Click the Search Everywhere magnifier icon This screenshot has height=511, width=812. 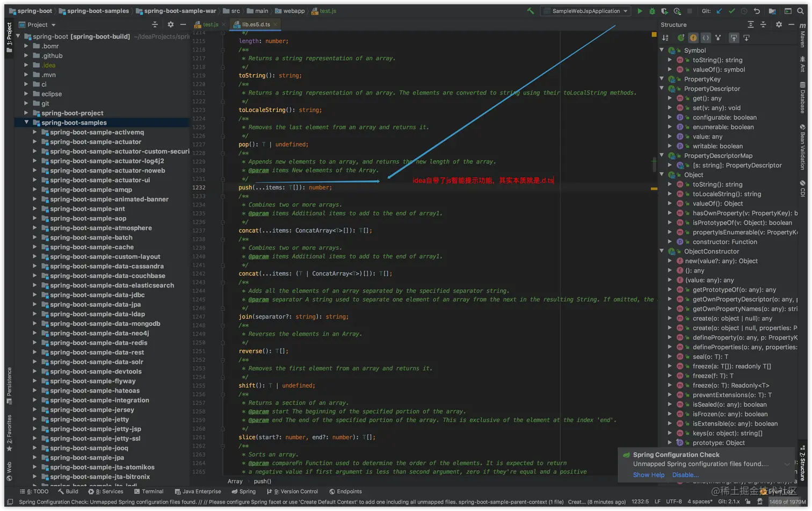click(x=801, y=11)
